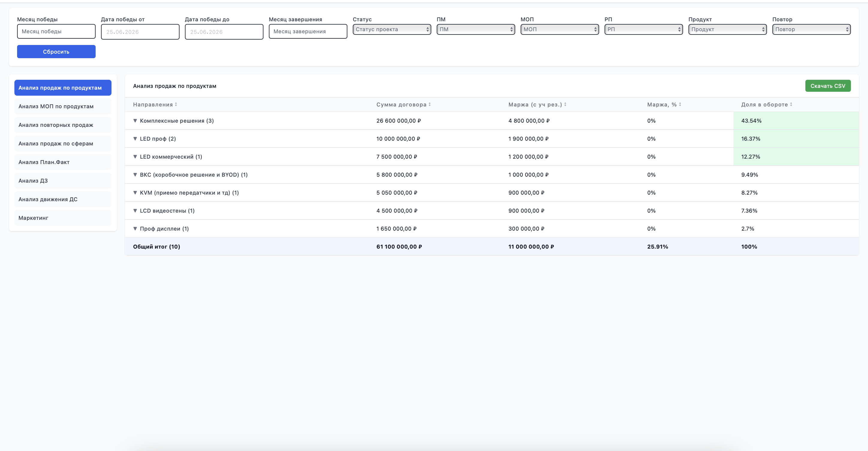Viewport: 868px width, 451px height.
Task: Click the 5 050 000,00 ₽ contract sum
Action: pyautogui.click(x=397, y=193)
